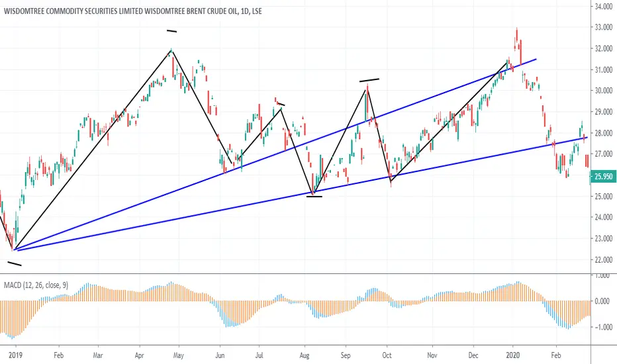Click the Dec time axis label

click(x=473, y=355)
